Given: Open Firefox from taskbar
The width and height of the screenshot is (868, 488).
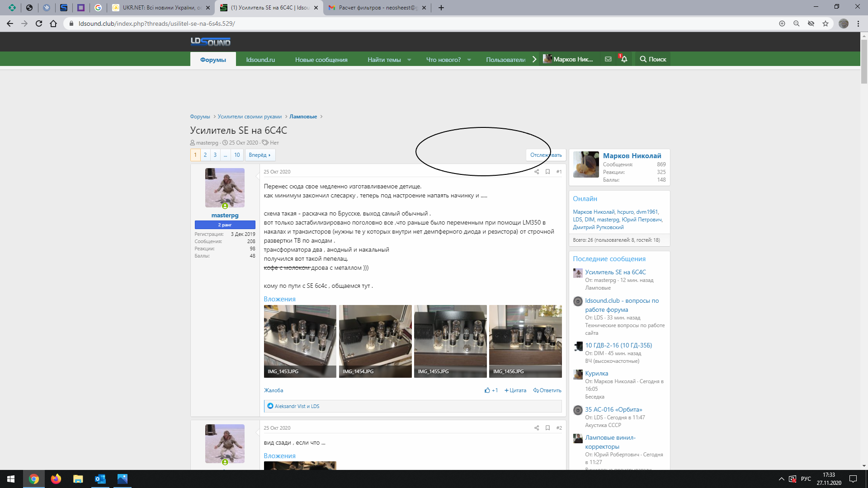Looking at the screenshot, I should [56, 479].
